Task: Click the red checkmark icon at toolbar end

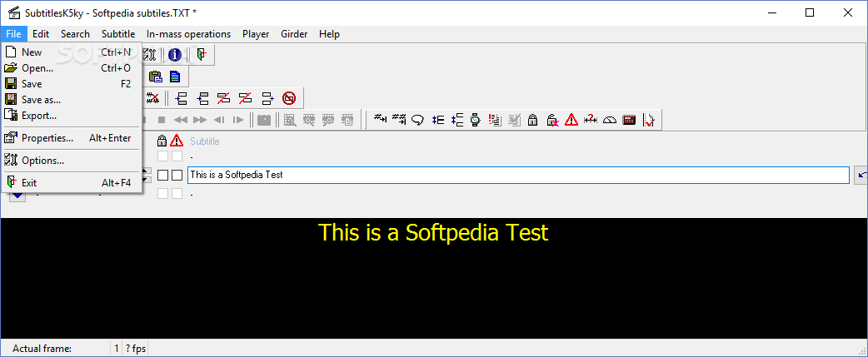Action: (648, 119)
